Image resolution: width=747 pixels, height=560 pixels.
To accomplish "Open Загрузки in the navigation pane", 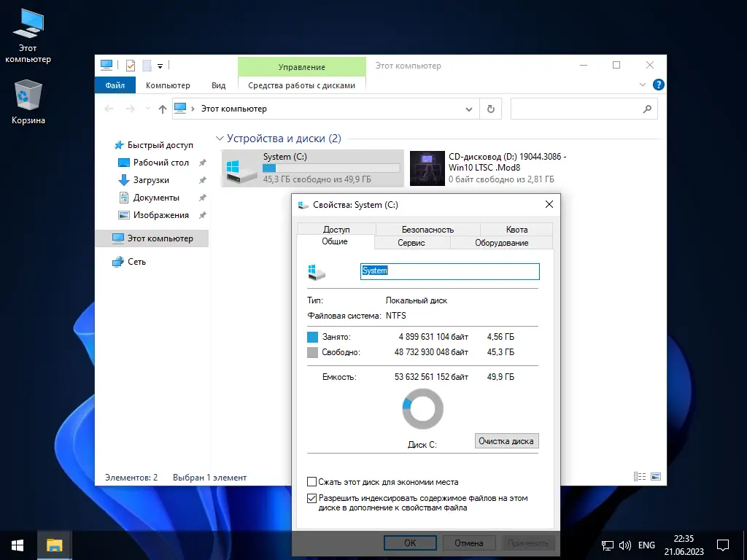I will (x=151, y=180).
